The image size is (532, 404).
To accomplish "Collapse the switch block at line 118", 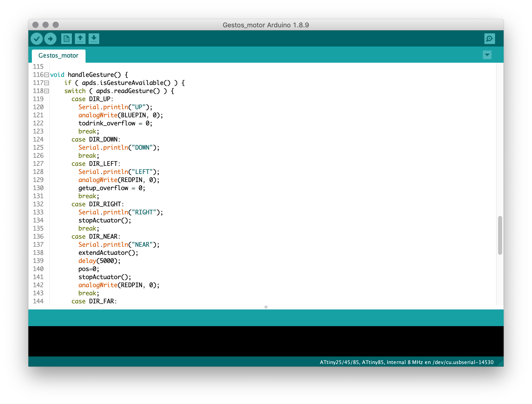I will [x=47, y=91].
